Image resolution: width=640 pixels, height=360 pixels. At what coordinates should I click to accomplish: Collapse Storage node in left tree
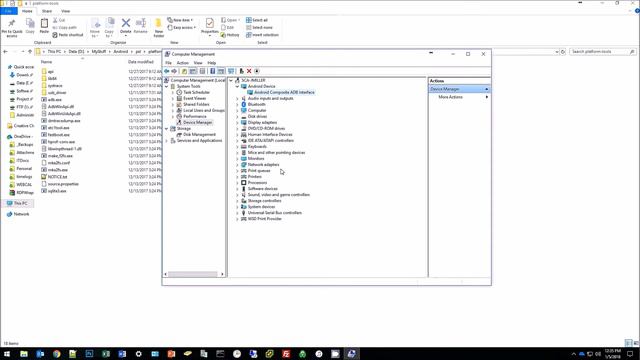(x=167, y=129)
